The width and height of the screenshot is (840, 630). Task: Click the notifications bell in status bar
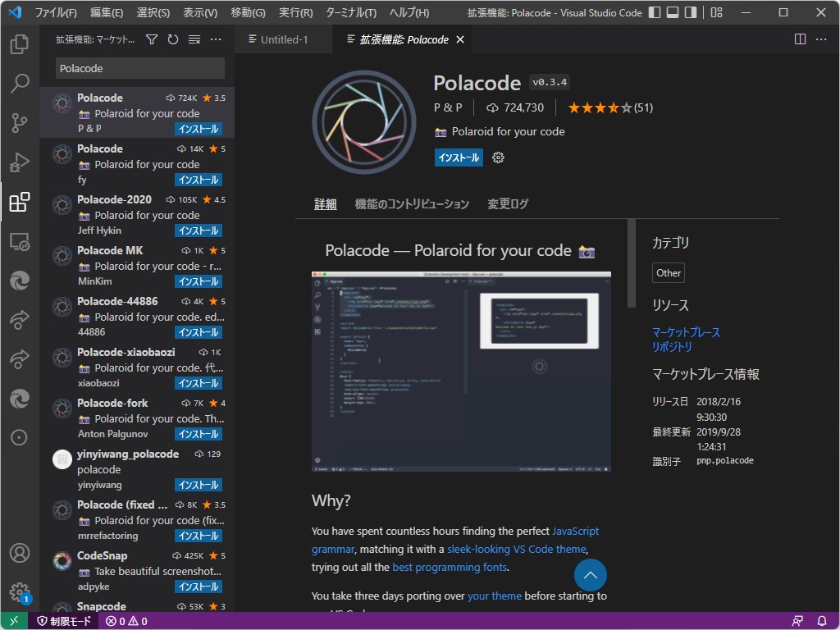[823, 621]
